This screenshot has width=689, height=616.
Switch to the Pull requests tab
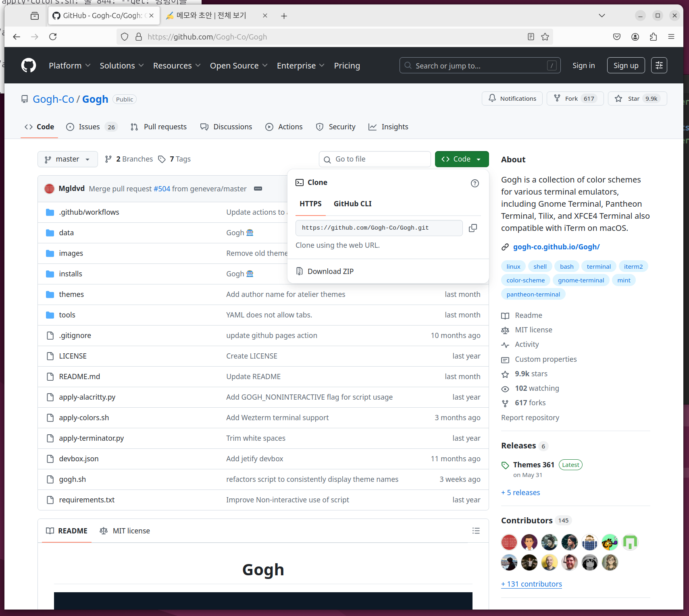tap(159, 127)
